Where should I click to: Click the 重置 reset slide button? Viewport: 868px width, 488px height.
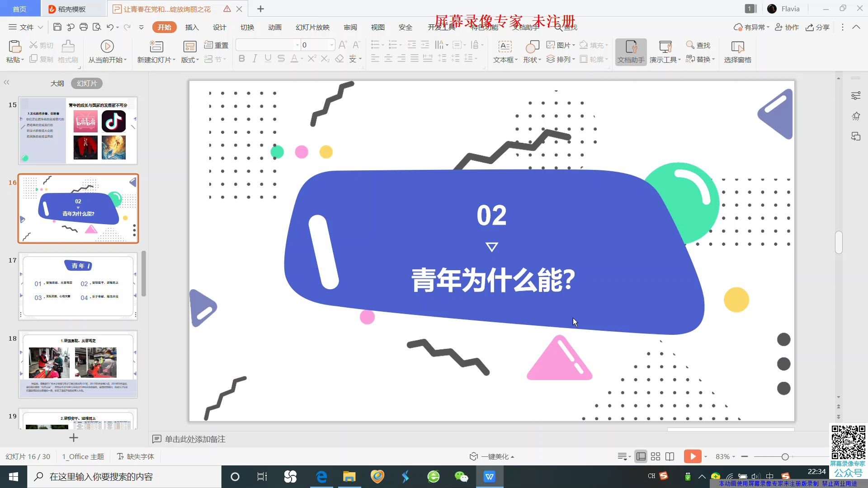[216, 45]
